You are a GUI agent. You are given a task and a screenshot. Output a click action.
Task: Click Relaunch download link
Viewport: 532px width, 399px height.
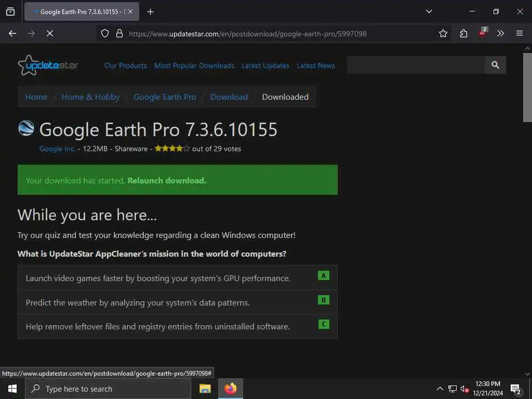tap(167, 180)
